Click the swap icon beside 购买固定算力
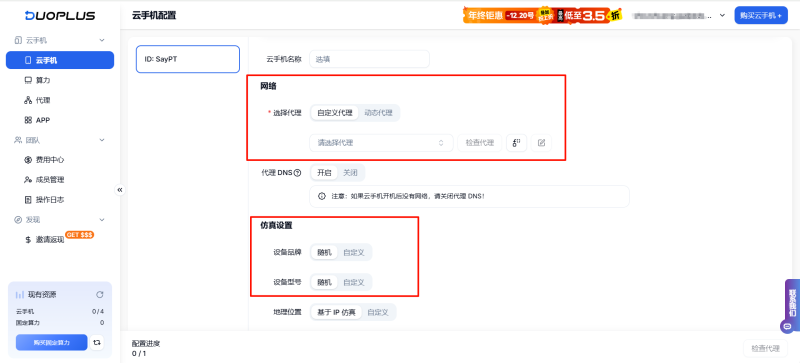The width and height of the screenshot is (800, 363). [97, 343]
